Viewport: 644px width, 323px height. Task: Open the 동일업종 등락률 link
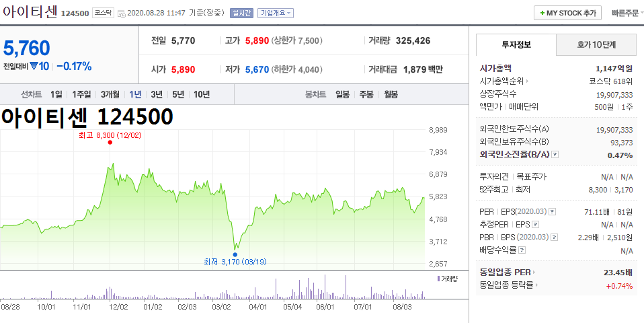tap(507, 285)
